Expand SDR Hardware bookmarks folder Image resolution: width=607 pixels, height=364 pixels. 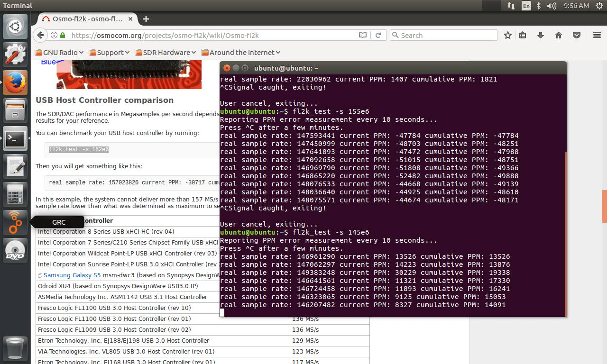coord(166,52)
